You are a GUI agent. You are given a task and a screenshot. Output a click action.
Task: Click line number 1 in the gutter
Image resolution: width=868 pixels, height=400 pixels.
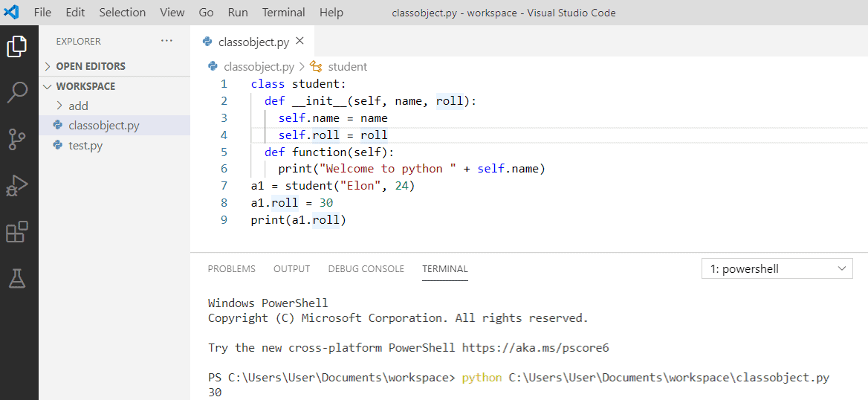(x=224, y=84)
